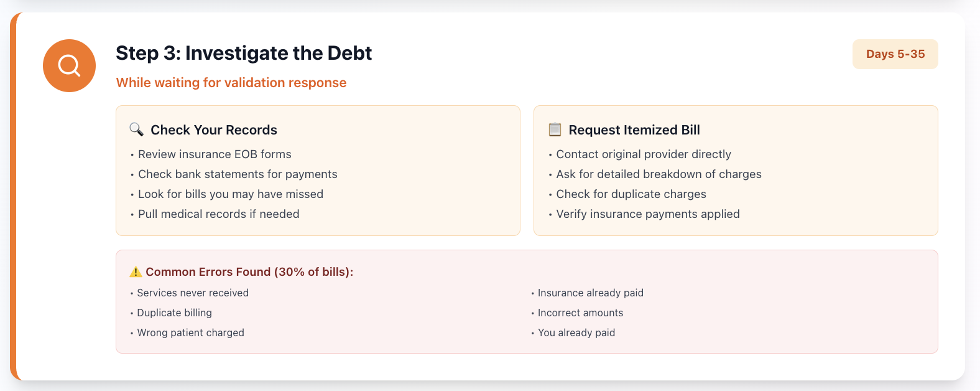Select Review insurance EOB forms item
This screenshot has width=980, height=391.
215,154
